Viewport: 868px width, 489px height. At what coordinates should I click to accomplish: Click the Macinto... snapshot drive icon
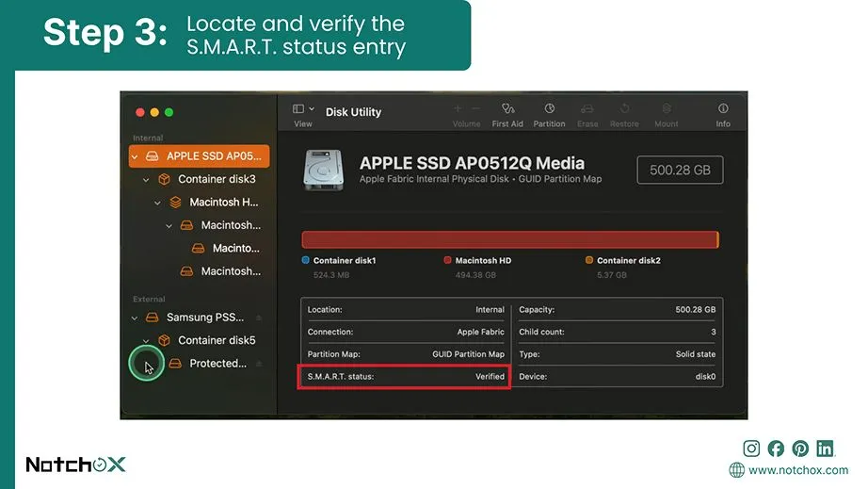pos(199,248)
